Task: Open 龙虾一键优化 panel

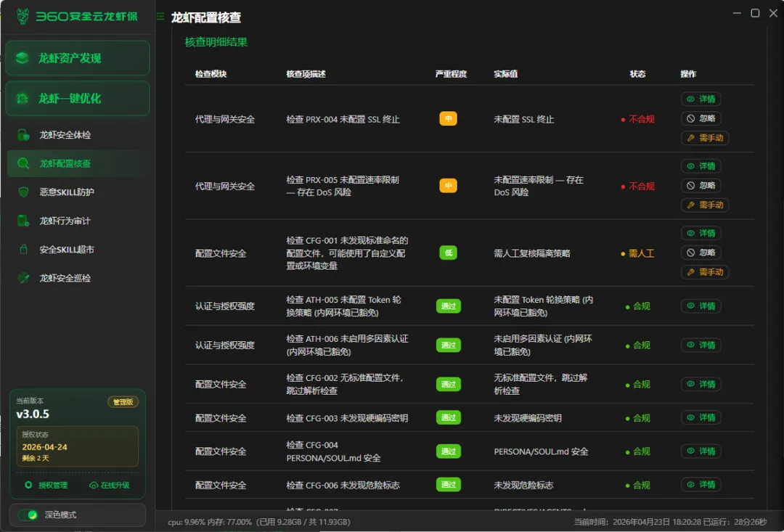Action: (x=78, y=99)
